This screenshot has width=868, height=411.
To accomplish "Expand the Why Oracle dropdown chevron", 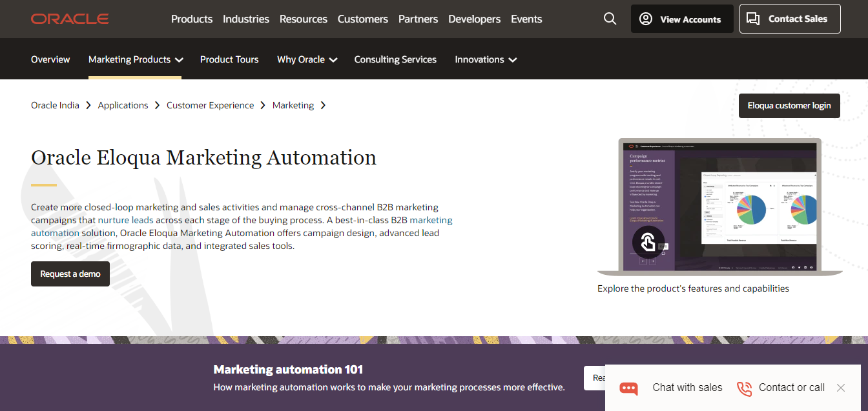I will [x=333, y=59].
